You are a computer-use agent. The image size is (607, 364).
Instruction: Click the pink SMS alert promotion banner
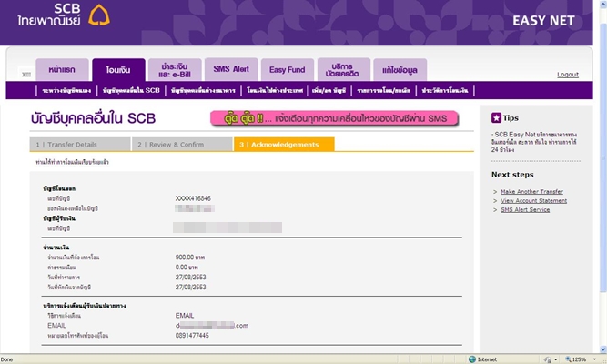(335, 118)
